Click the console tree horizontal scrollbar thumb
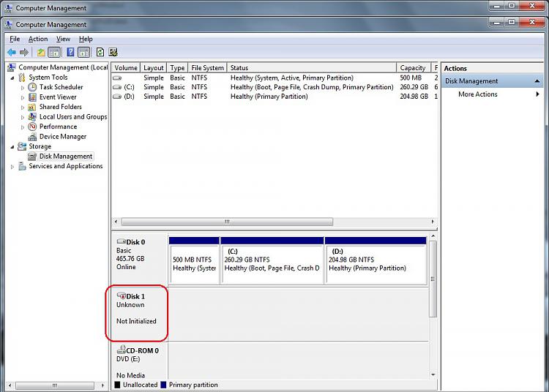This screenshot has width=549, height=392. 55,385
